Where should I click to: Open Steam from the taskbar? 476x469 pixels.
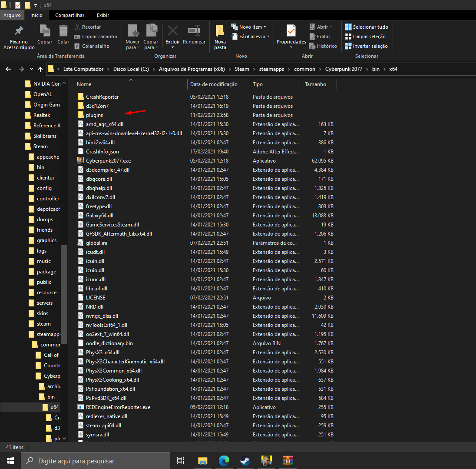245,461
